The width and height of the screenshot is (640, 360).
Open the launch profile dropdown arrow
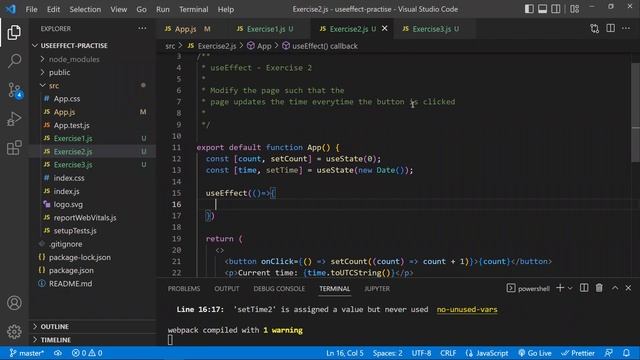pyautogui.click(x=570, y=288)
